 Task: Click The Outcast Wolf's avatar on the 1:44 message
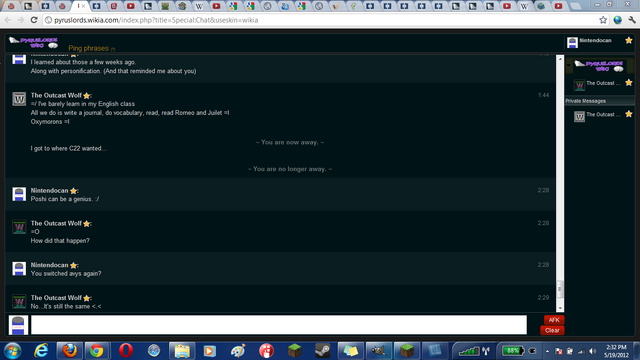click(19, 99)
